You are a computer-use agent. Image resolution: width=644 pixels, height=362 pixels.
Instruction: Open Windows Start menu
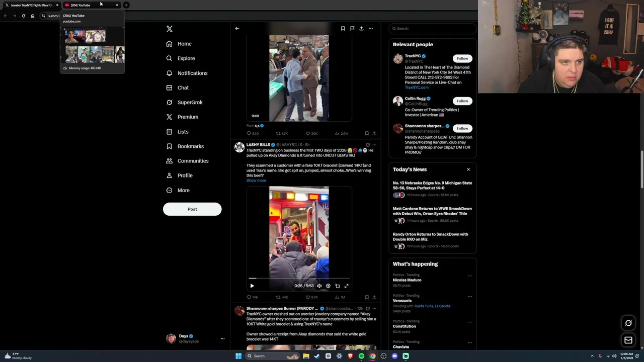pos(238,356)
